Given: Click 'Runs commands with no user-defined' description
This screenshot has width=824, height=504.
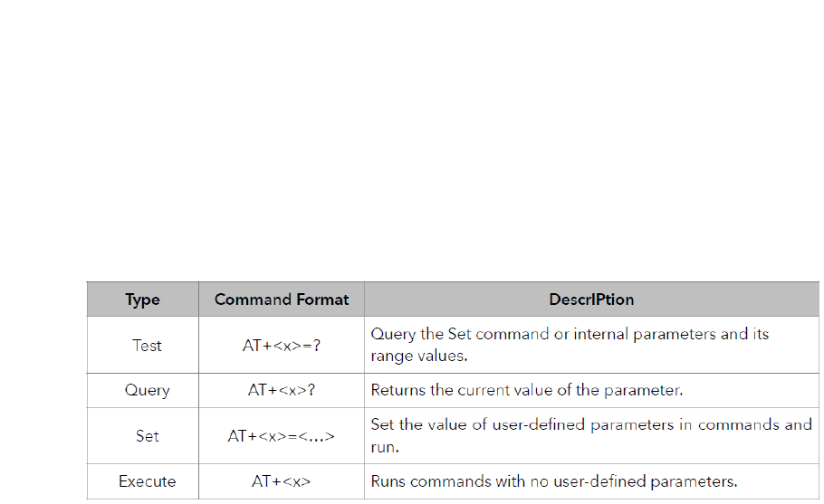Looking at the screenshot, I should tap(554, 480).
